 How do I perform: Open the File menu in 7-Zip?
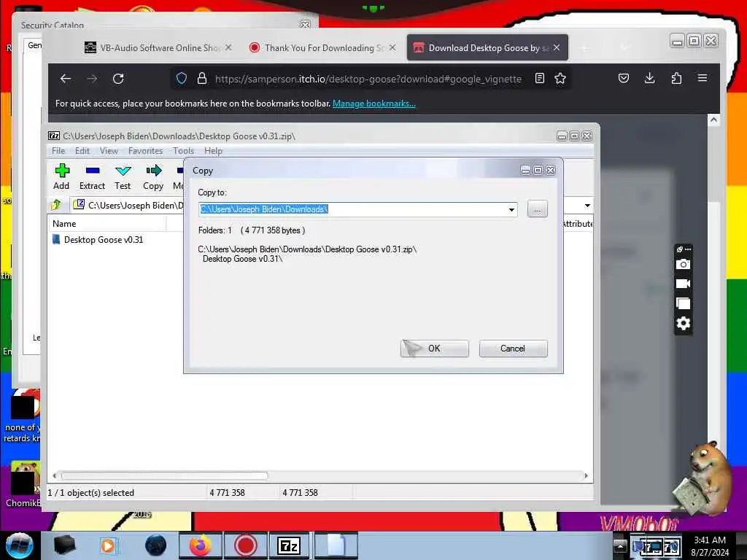coord(58,151)
